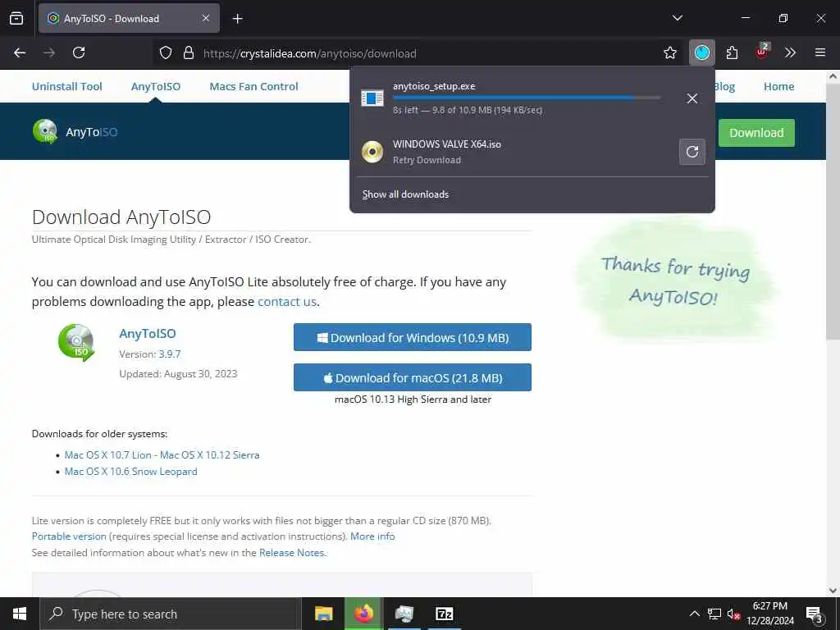The image size is (840, 630).
Task: Go to Home nav link
Action: point(779,86)
